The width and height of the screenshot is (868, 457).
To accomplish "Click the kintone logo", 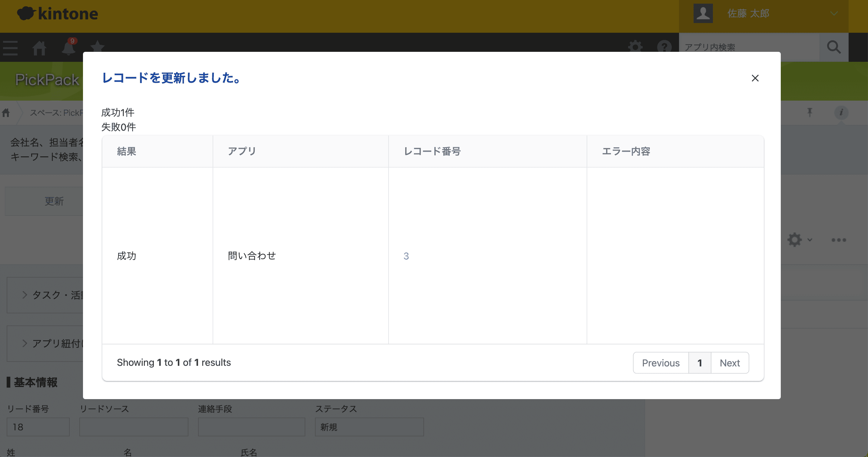I will pyautogui.click(x=58, y=14).
